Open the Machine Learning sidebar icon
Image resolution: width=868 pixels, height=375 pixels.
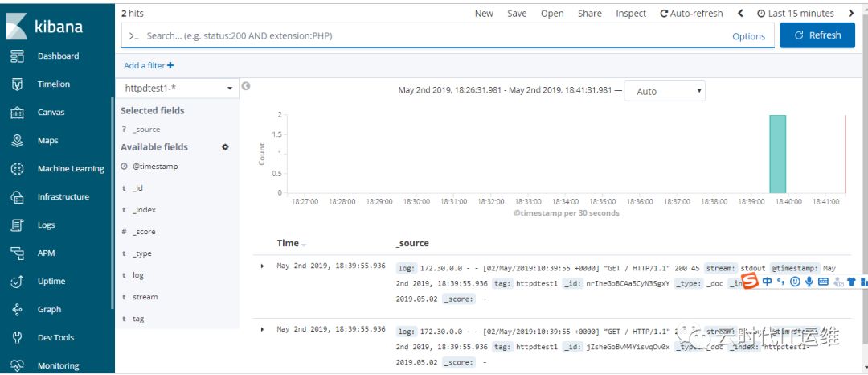[17, 168]
